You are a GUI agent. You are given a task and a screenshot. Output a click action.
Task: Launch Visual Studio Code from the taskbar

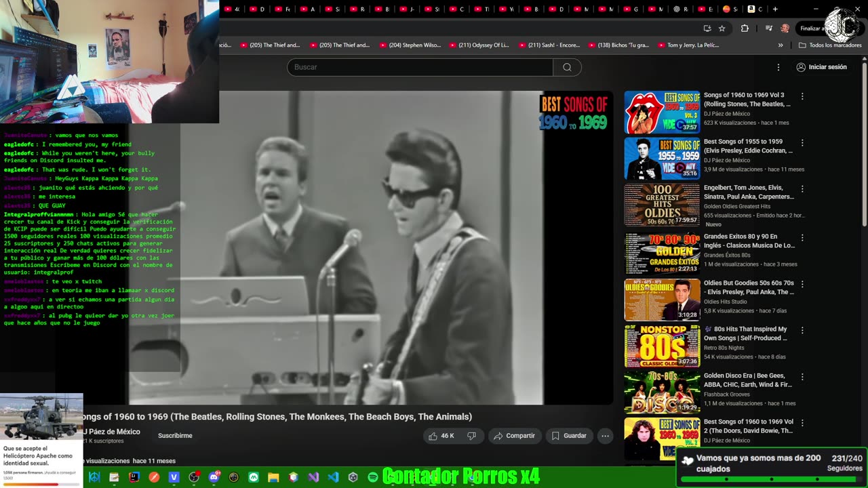pyautogui.click(x=333, y=477)
